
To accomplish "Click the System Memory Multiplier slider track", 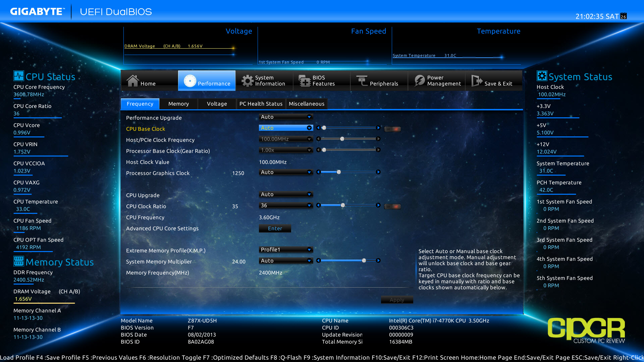I will pyautogui.click(x=348, y=260).
